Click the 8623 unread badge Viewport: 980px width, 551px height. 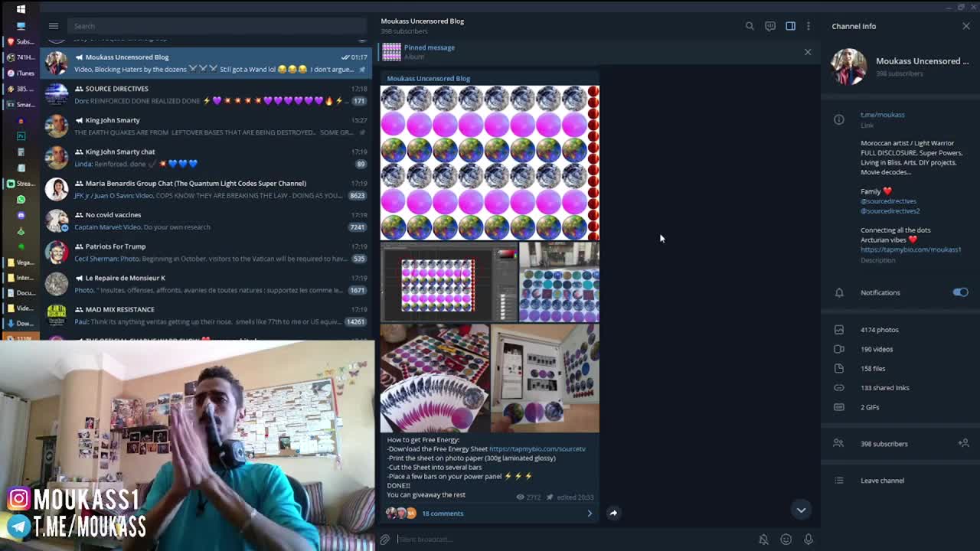(358, 196)
